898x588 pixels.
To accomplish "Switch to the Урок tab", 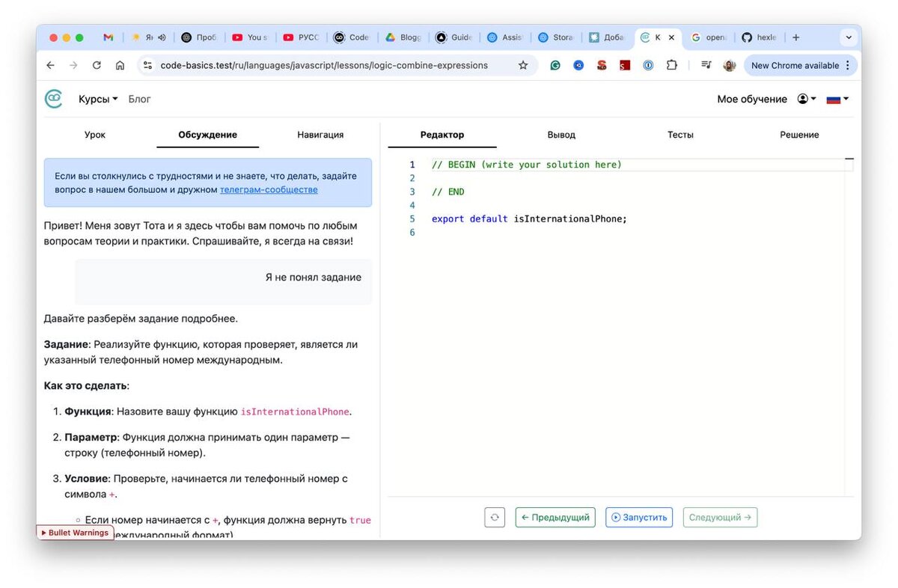I will [95, 135].
